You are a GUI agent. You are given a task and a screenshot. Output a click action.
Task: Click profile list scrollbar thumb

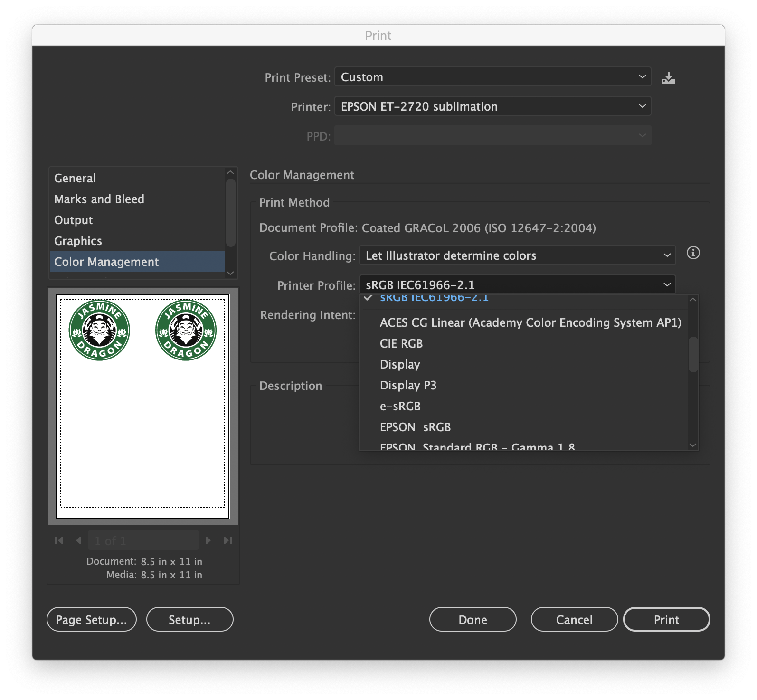point(693,355)
